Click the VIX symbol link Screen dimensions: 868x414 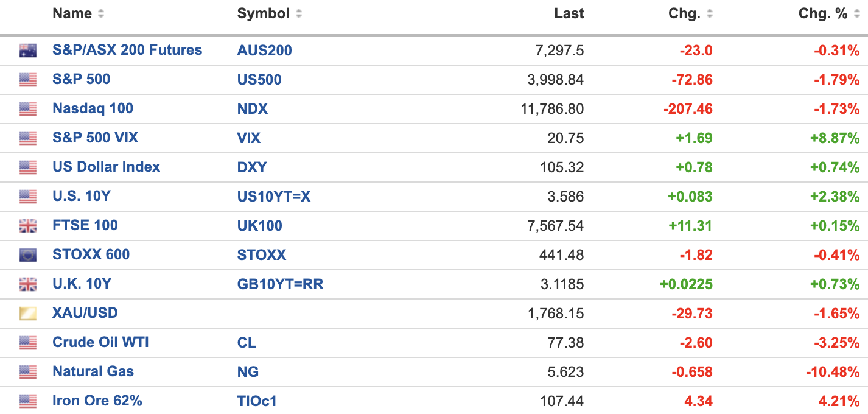248,138
